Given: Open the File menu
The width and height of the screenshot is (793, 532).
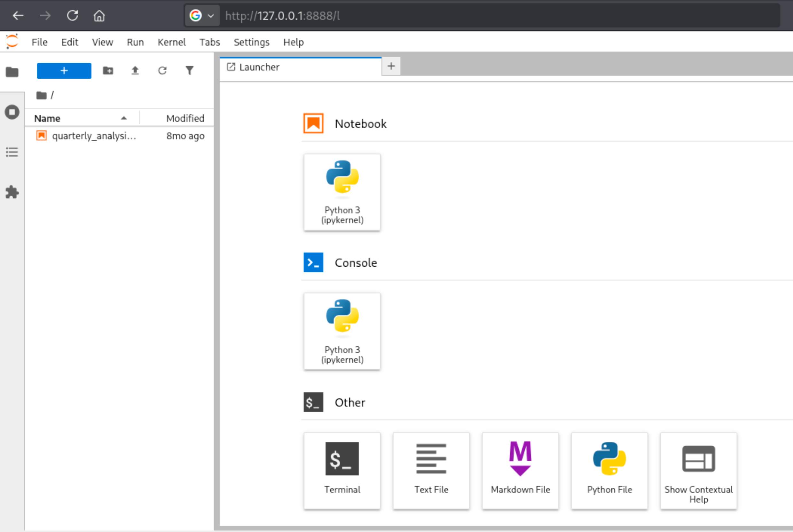Looking at the screenshot, I should click(39, 42).
